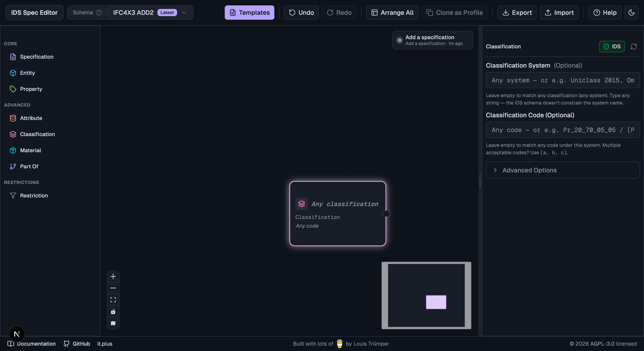Click the layers icon on the node
The width and height of the screenshot is (644, 351).
301,204
